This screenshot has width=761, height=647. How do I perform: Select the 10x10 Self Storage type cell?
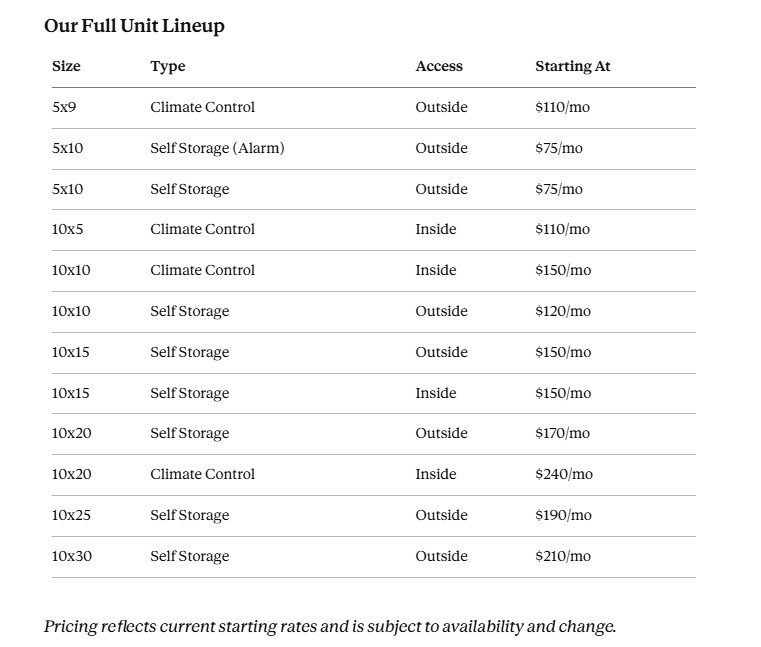190,311
